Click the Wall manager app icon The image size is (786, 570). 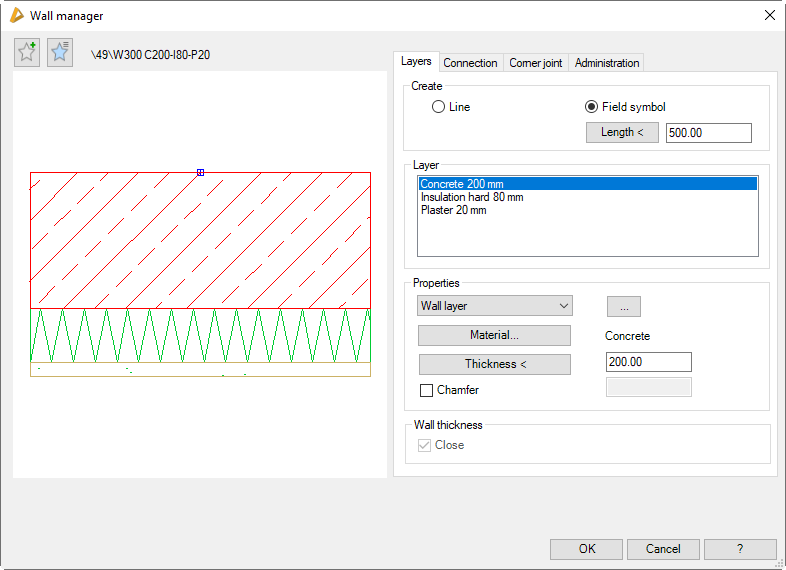pyautogui.click(x=16, y=15)
